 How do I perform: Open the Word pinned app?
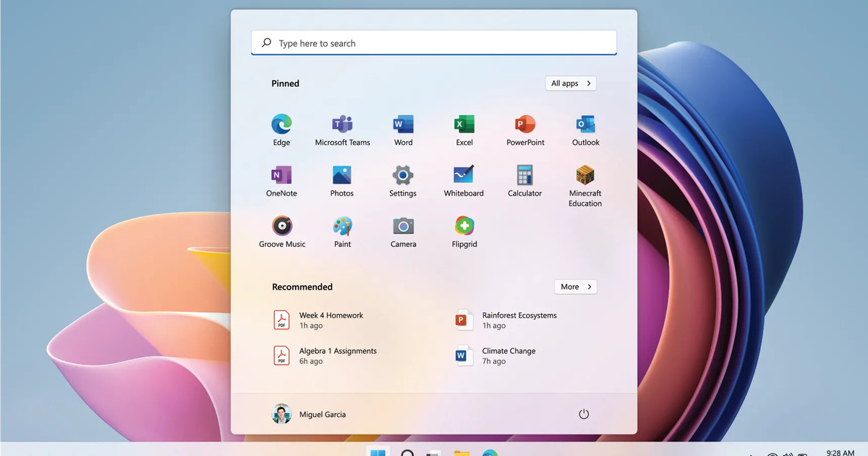click(x=403, y=124)
